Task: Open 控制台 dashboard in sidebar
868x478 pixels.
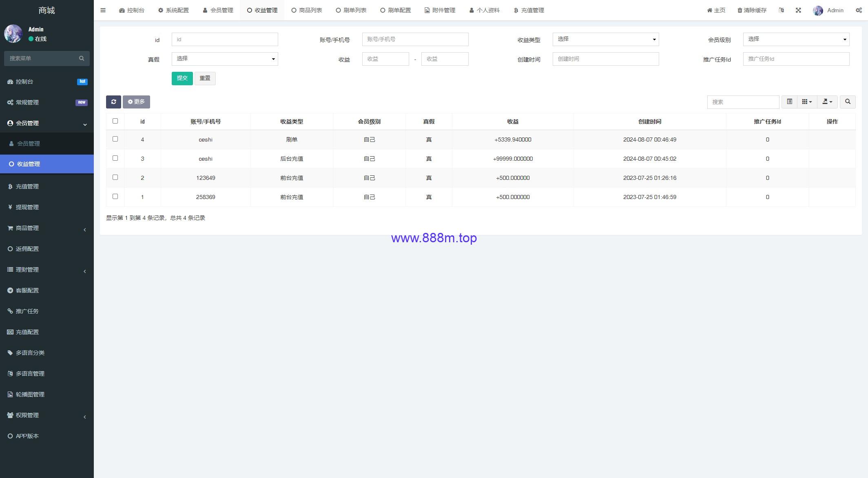Action: point(47,82)
